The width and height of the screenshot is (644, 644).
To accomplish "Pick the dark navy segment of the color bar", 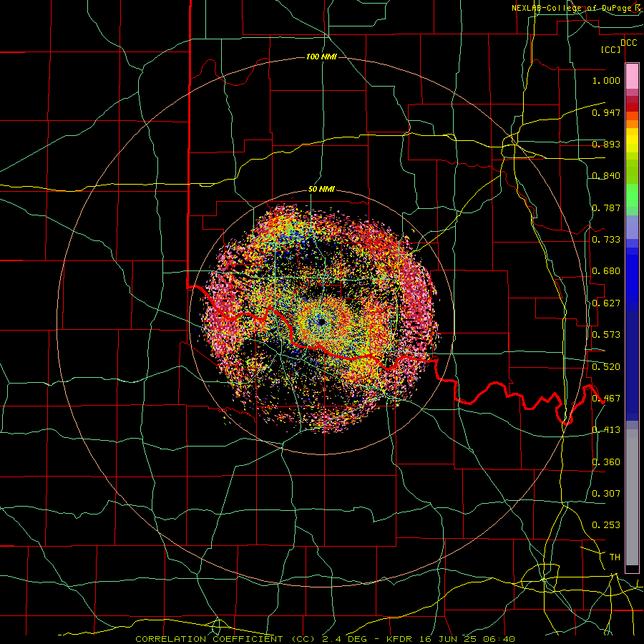I will (632, 366).
